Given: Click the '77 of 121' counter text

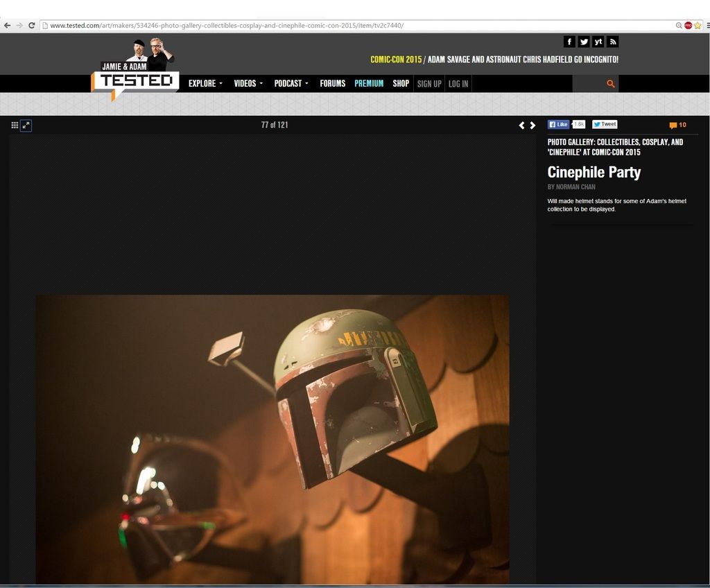Looking at the screenshot, I should click(275, 125).
